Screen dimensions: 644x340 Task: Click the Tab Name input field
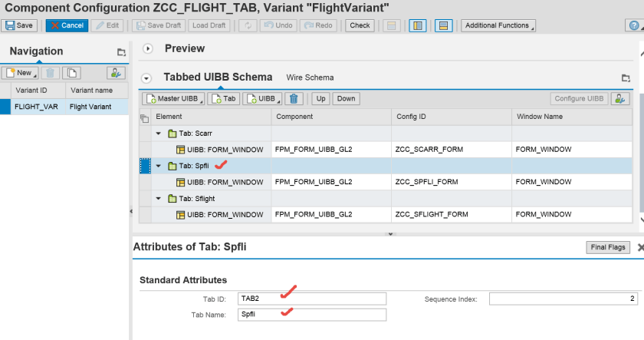[x=312, y=315]
